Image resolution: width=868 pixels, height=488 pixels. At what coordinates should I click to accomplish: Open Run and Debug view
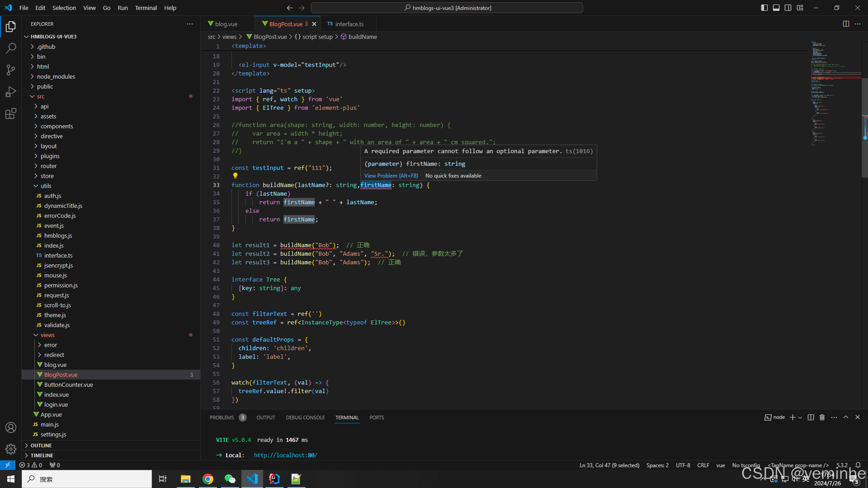click(11, 92)
